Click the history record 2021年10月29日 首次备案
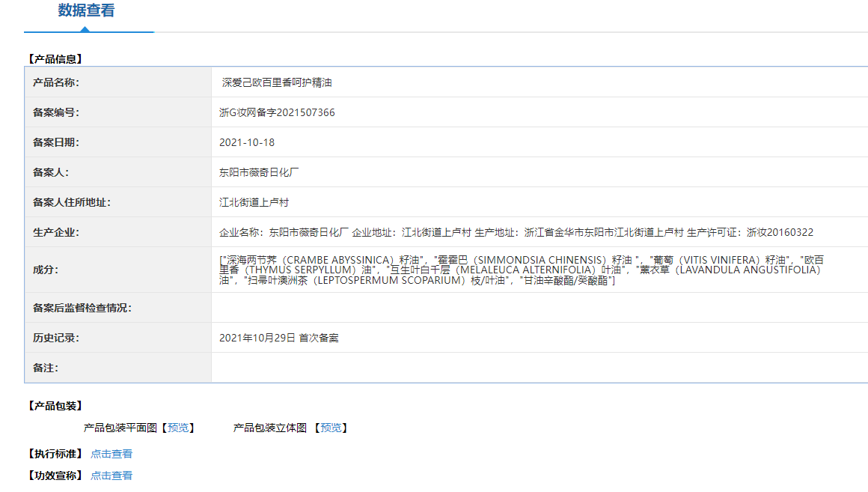This screenshot has width=868, height=492. pos(278,338)
